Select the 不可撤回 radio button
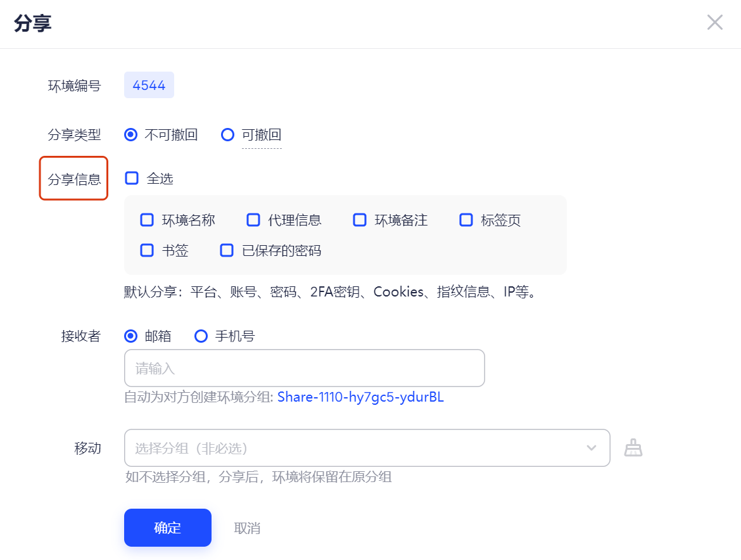Image resolution: width=741 pixels, height=560 pixels. pyautogui.click(x=131, y=134)
